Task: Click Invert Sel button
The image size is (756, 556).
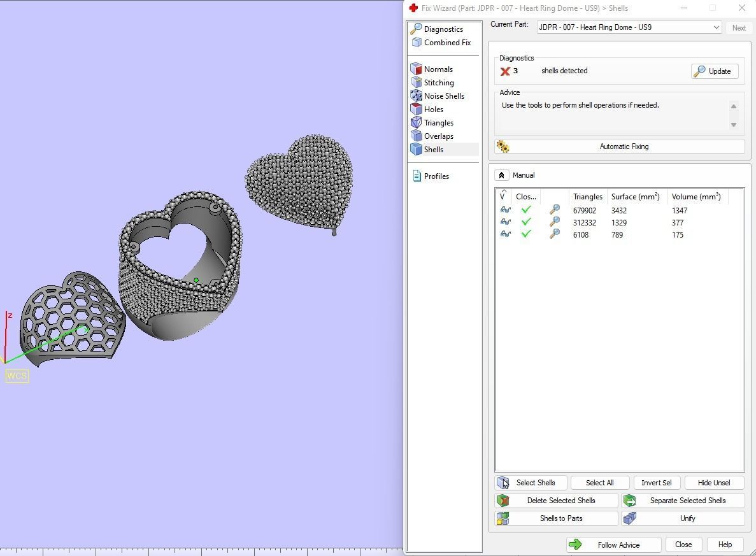Action: (x=657, y=483)
